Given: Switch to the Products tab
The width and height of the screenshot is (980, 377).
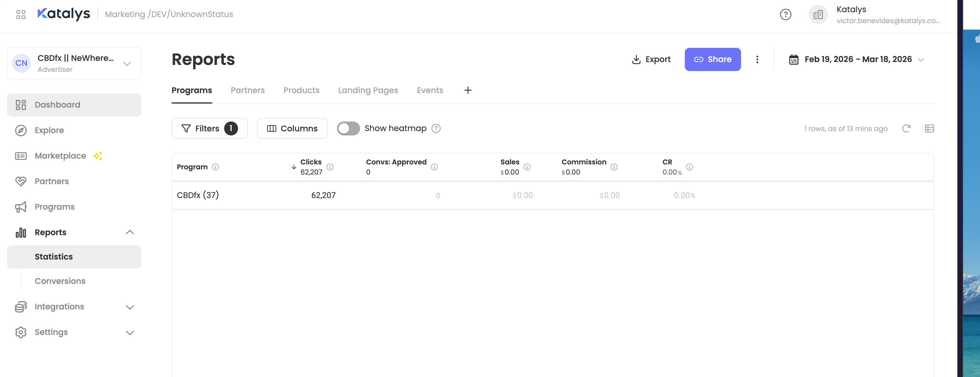Looking at the screenshot, I should 301,90.
